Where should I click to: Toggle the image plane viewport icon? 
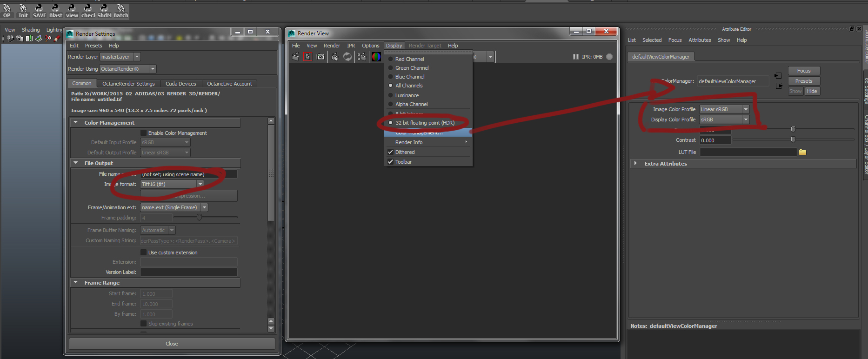[39, 39]
